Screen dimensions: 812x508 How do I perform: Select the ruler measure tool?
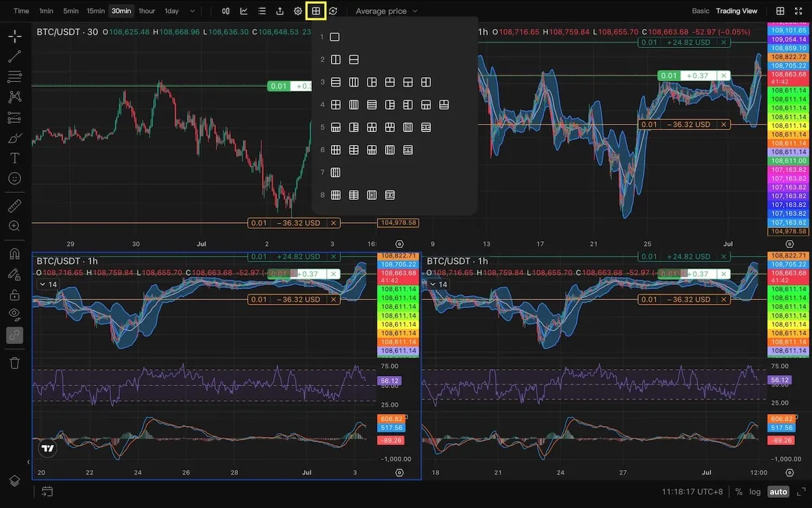(15, 205)
